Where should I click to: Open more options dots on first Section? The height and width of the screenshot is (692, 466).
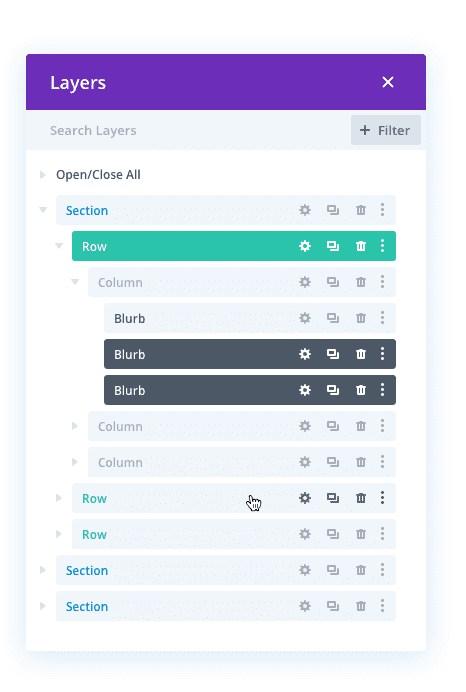click(x=382, y=210)
